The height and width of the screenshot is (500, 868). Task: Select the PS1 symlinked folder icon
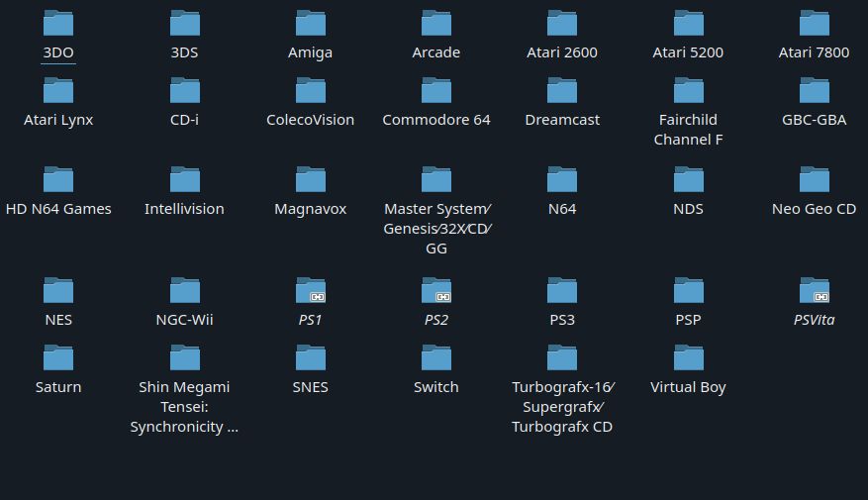[x=310, y=291]
